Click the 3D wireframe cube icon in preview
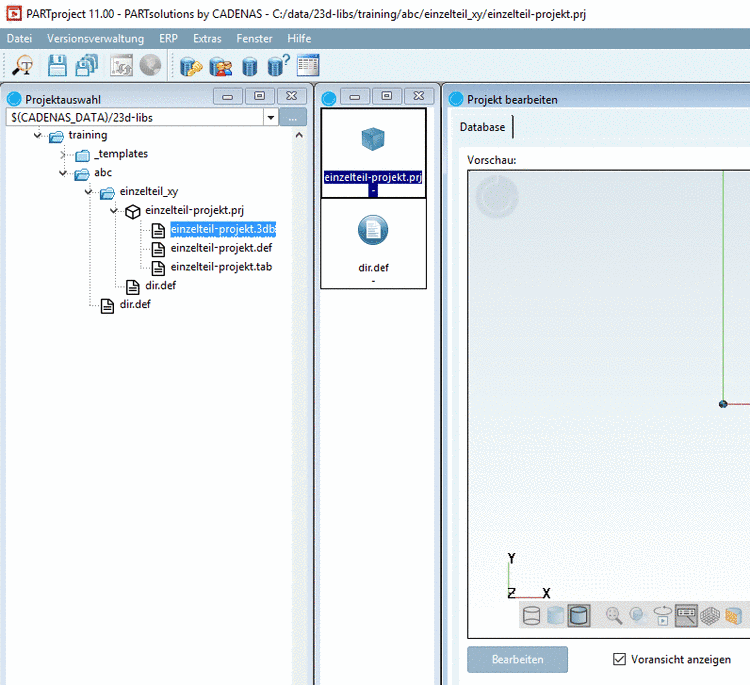 (x=710, y=616)
